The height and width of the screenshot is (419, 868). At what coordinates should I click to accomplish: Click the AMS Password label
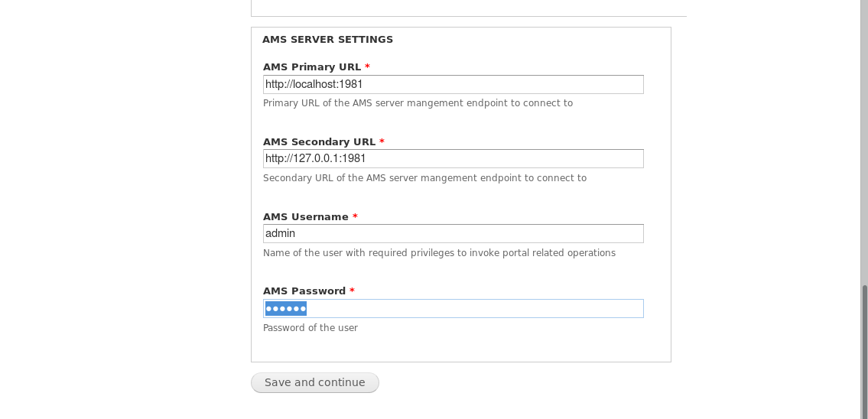304,291
